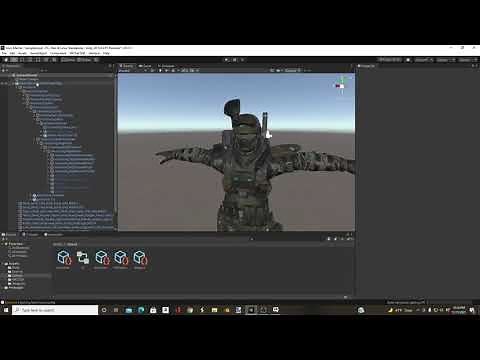Open the Hierarchy create plus dropdown
The height and width of the screenshot is (360, 480).
4,71
